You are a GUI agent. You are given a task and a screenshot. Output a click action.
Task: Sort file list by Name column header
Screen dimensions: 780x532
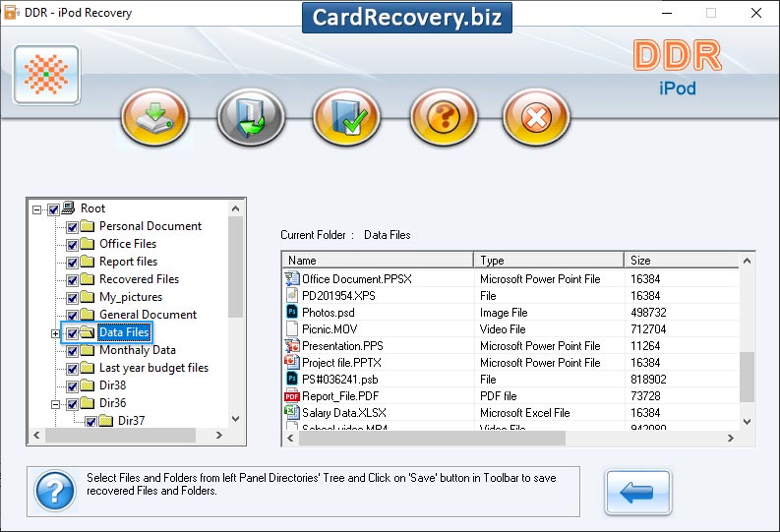coord(378,261)
